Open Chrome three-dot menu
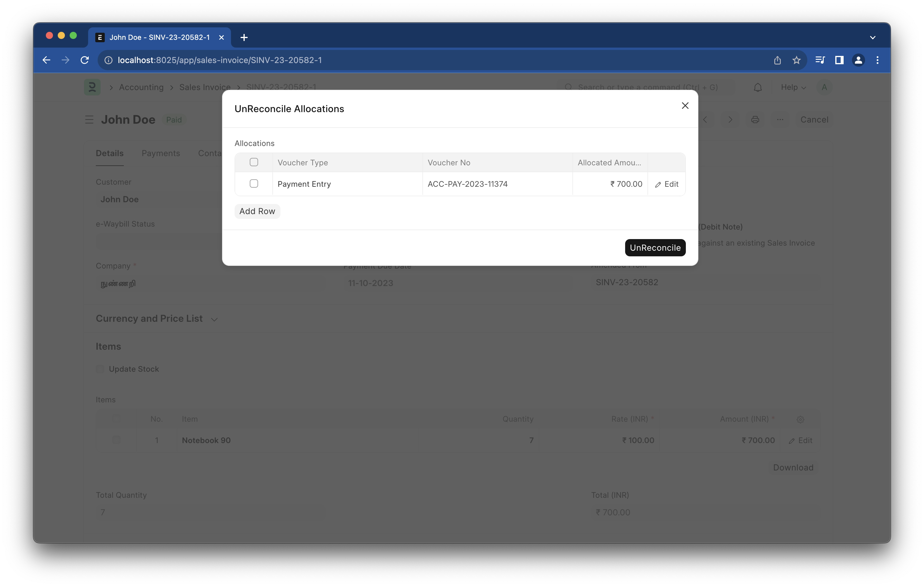924x587 pixels. pos(877,60)
